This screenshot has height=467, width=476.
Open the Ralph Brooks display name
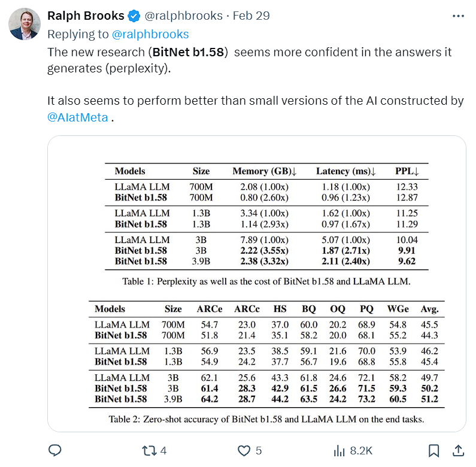[x=86, y=16]
